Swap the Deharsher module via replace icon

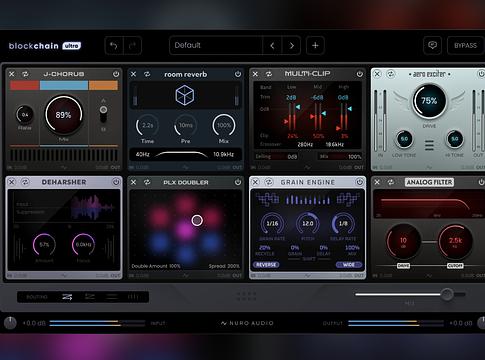click(x=25, y=182)
